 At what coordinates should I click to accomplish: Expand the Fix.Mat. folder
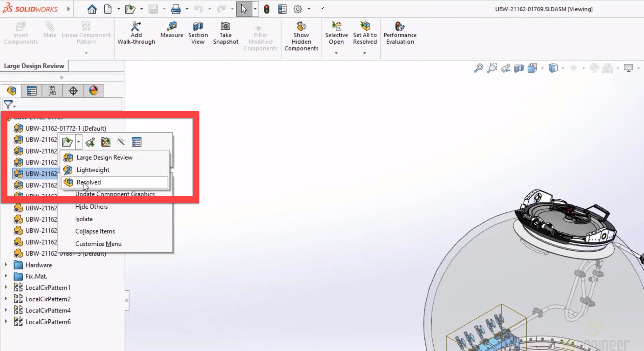coord(6,276)
